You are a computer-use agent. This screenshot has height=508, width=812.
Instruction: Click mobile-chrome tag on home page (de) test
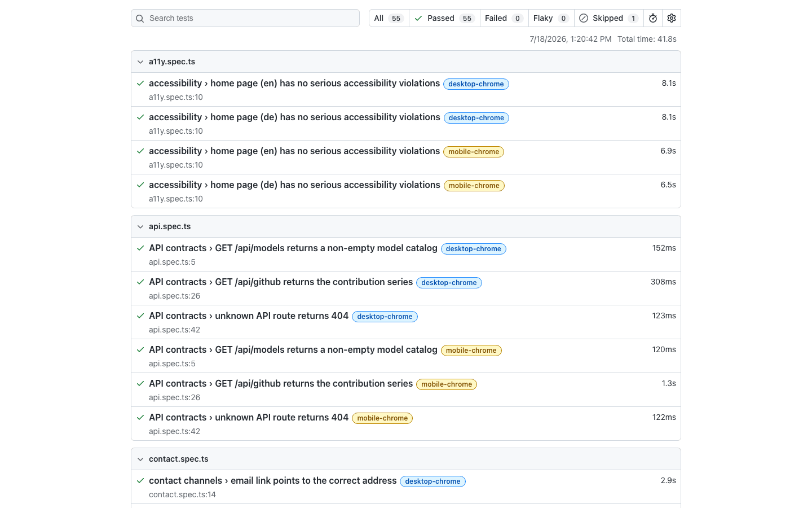pyautogui.click(x=474, y=186)
